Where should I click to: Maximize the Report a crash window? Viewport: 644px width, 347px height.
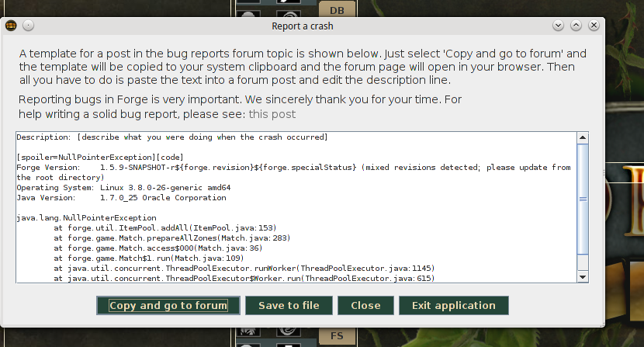coord(576,26)
